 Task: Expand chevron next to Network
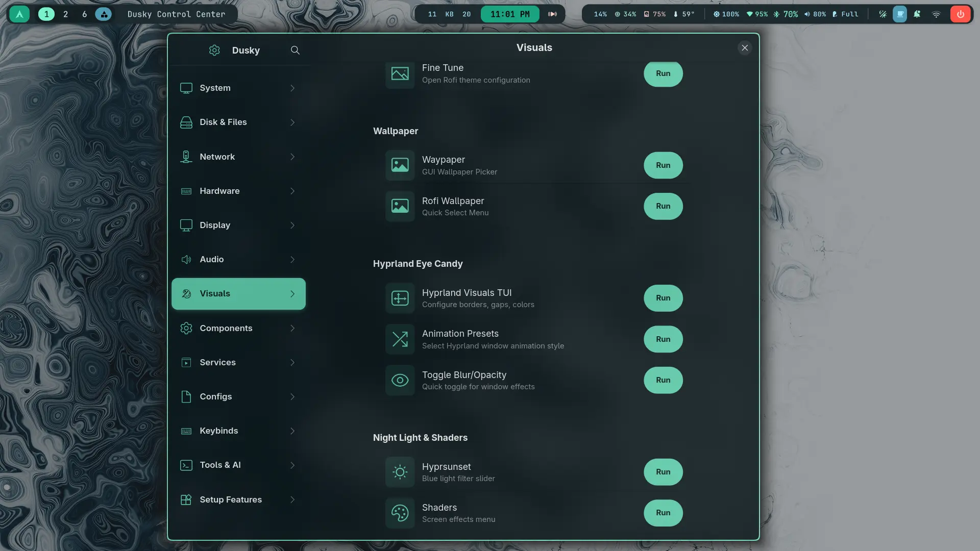coord(292,157)
